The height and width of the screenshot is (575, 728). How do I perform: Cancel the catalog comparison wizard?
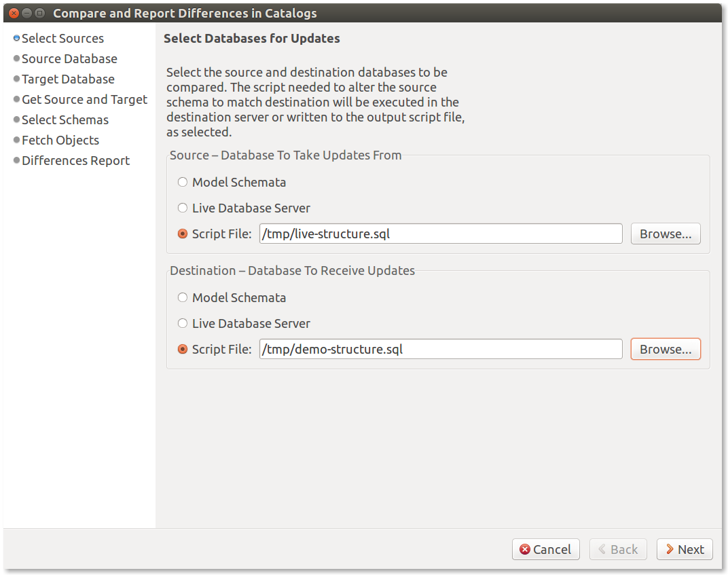point(545,549)
